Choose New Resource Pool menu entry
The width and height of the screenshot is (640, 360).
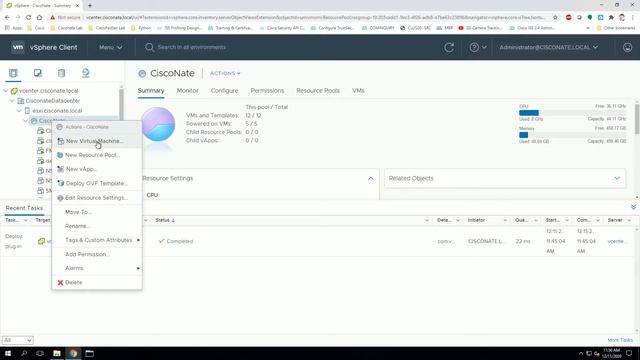pyautogui.click(x=97, y=155)
